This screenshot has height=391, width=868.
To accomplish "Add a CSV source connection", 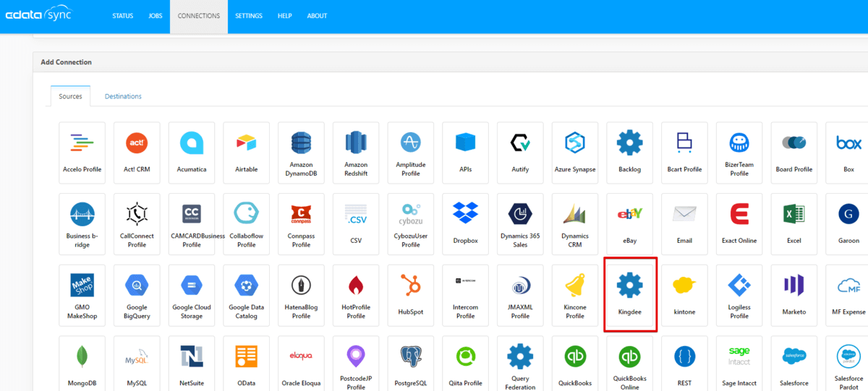I will click(356, 224).
